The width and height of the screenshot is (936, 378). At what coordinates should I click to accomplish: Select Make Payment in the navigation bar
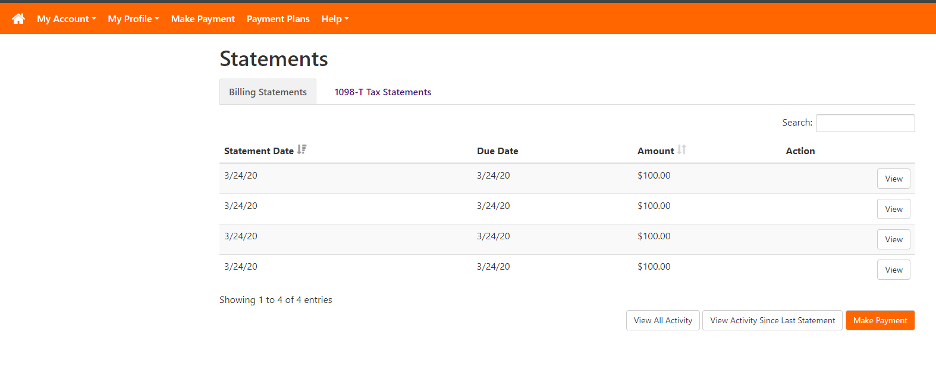203,19
